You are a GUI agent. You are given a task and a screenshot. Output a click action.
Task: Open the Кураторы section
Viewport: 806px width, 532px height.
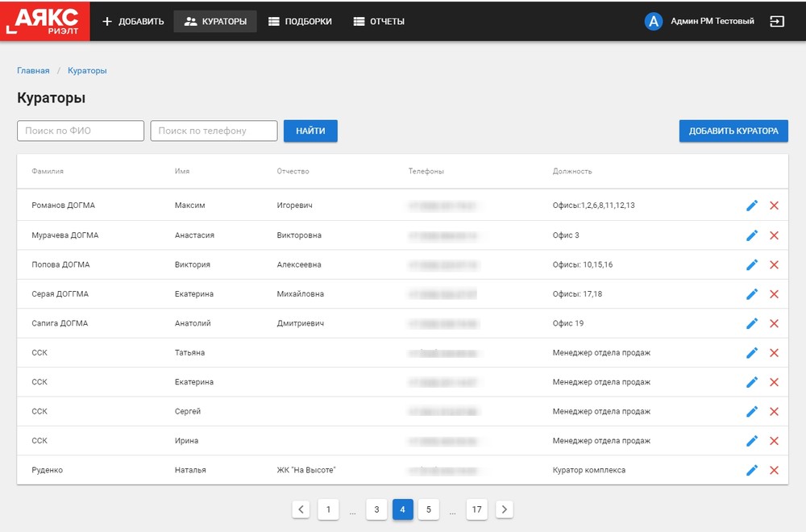[x=215, y=22]
